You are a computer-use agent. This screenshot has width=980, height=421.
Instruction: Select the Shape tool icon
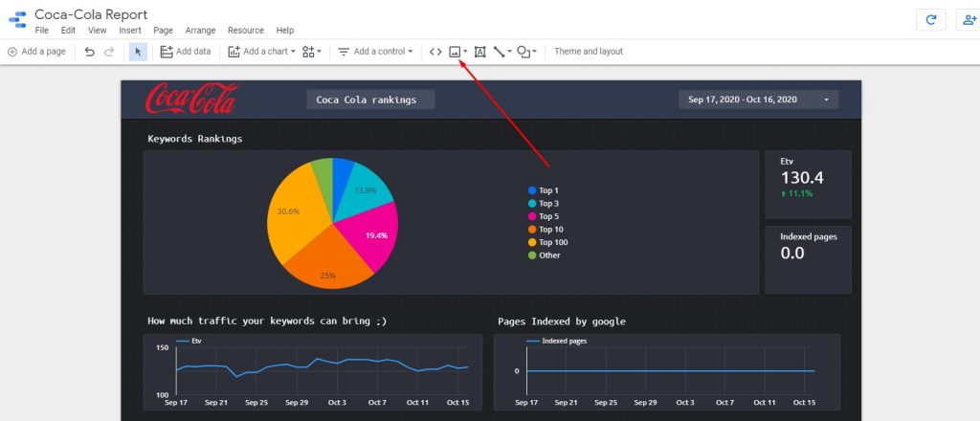pos(523,52)
